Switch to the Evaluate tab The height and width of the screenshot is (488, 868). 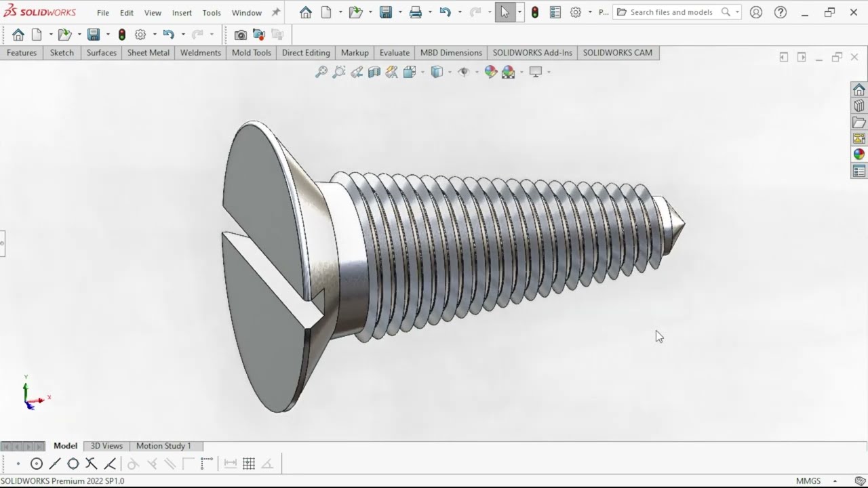(395, 53)
